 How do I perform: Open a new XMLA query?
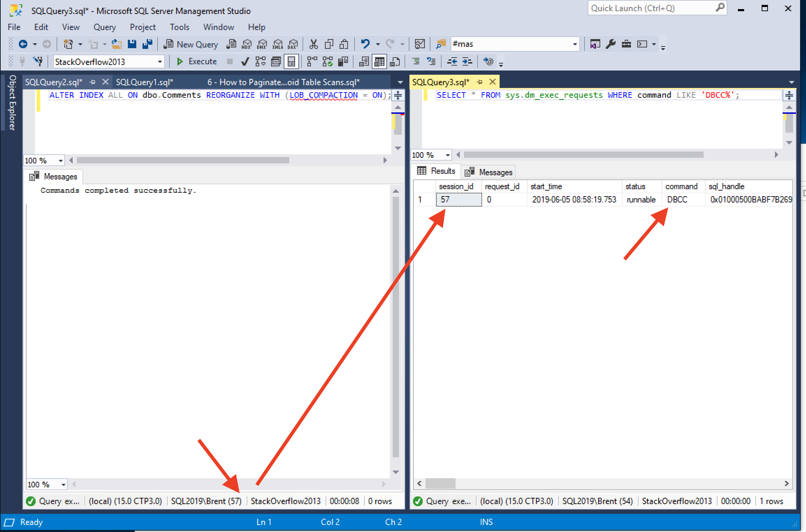click(x=278, y=44)
